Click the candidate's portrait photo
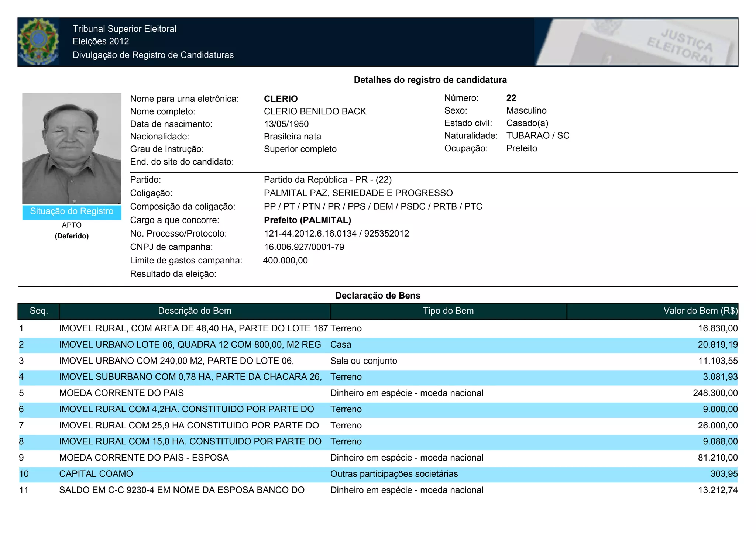Viewport: 756px width, 534px height. click(72, 148)
